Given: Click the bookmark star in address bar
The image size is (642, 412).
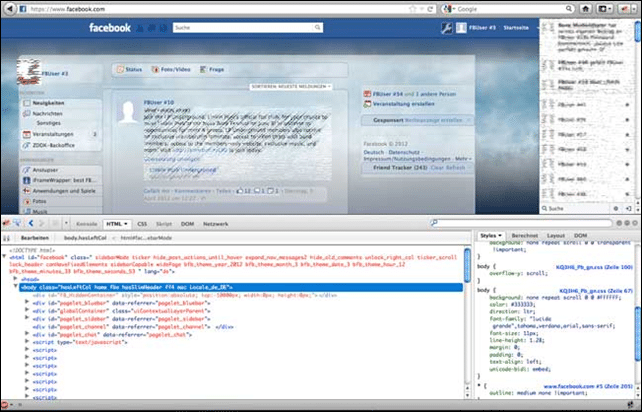Looking at the screenshot, I should point(412,9).
